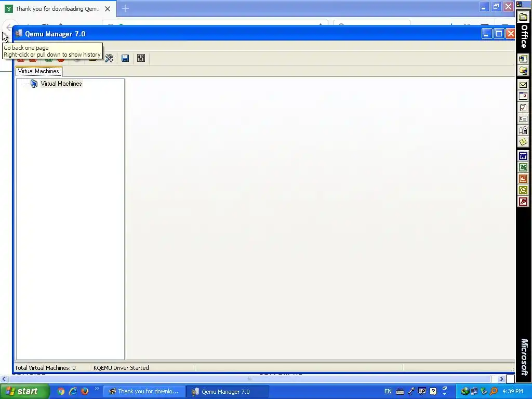532x399 pixels.
Task: Open a new browser tab with plus button
Action: coord(125,8)
